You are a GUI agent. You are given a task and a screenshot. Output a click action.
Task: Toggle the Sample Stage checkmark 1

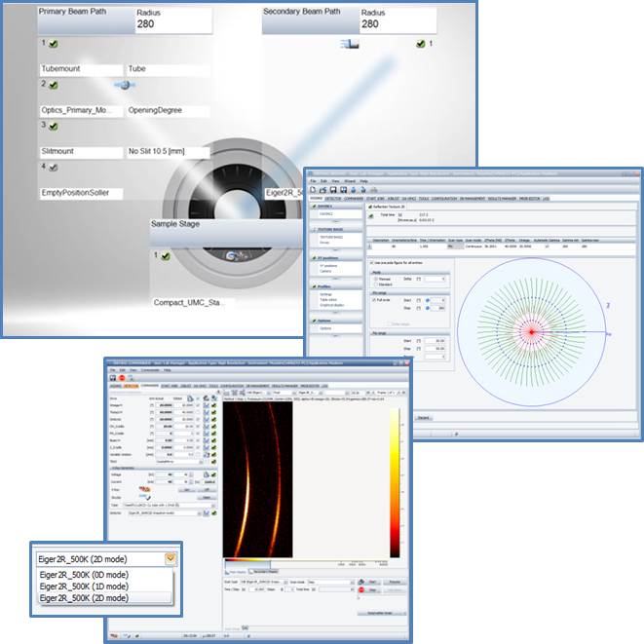coord(166,256)
